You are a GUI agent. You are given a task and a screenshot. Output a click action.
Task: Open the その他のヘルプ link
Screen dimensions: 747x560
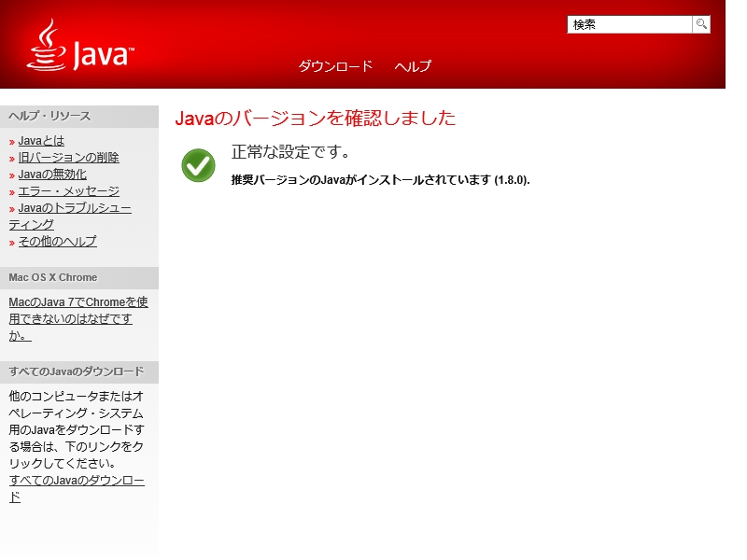tap(57, 242)
